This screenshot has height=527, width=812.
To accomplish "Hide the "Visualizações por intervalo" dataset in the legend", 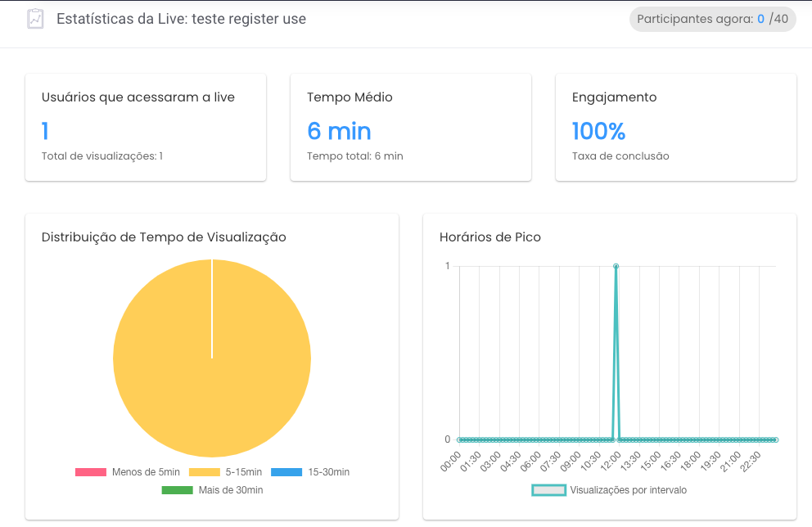I will tap(549, 490).
